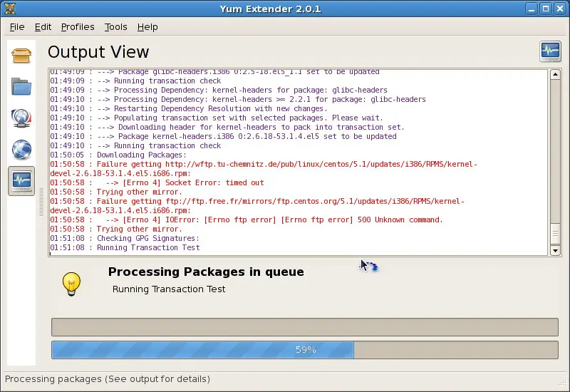Click the Yum Extender title bar app icon
This screenshot has height=392, width=570.
10,9
